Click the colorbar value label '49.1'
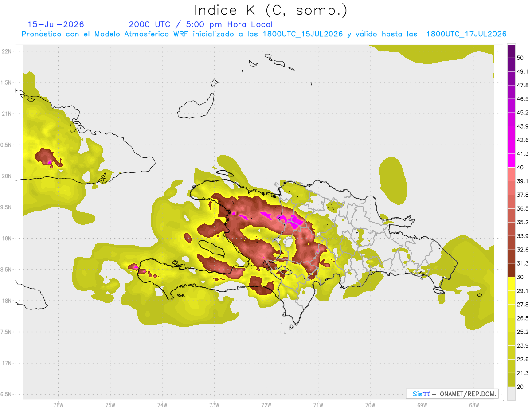Screen dimensions: 532x411 (522, 71)
